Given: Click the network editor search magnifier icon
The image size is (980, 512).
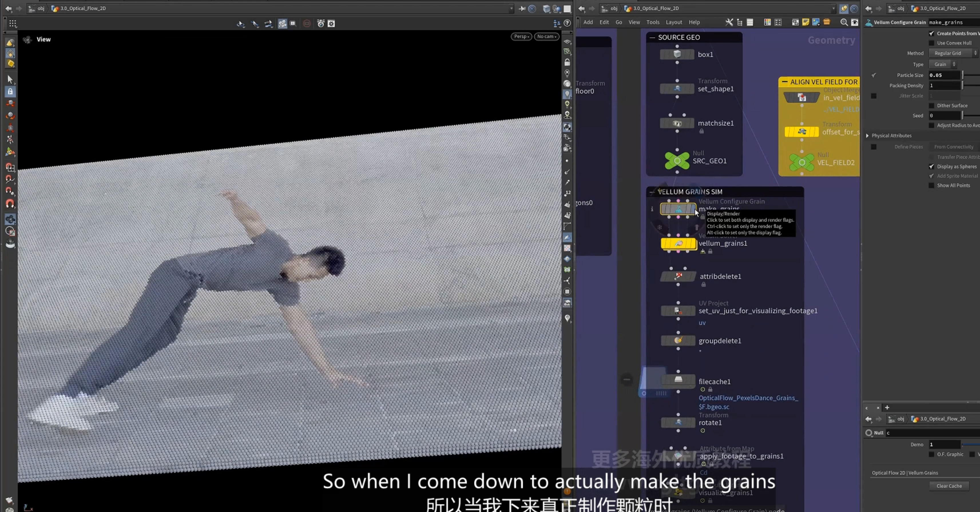Looking at the screenshot, I should 844,22.
